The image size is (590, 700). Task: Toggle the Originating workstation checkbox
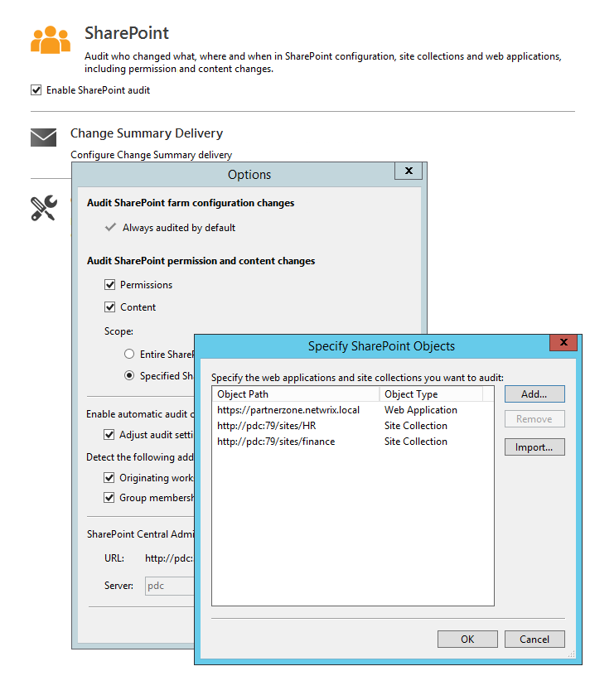[109, 478]
